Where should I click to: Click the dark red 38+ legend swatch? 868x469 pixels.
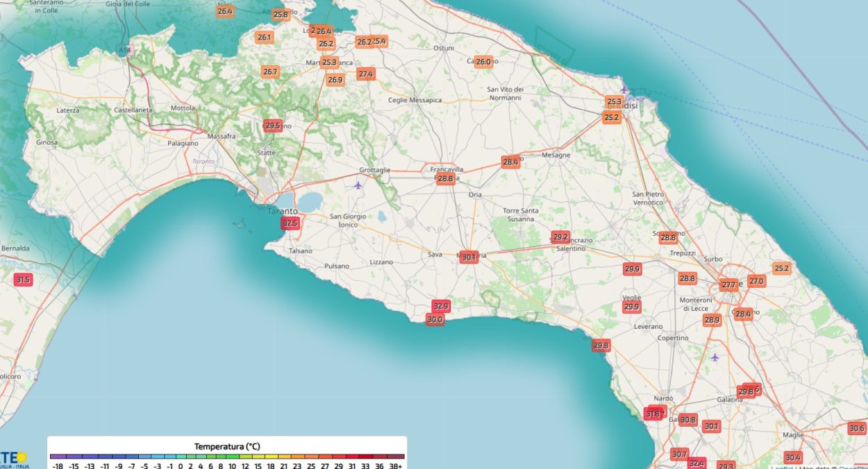396,457
